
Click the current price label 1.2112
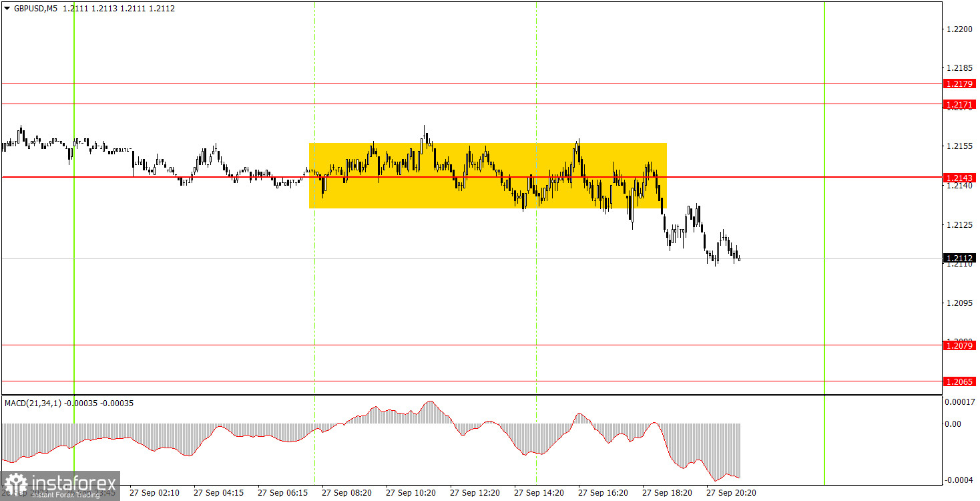[x=959, y=258]
